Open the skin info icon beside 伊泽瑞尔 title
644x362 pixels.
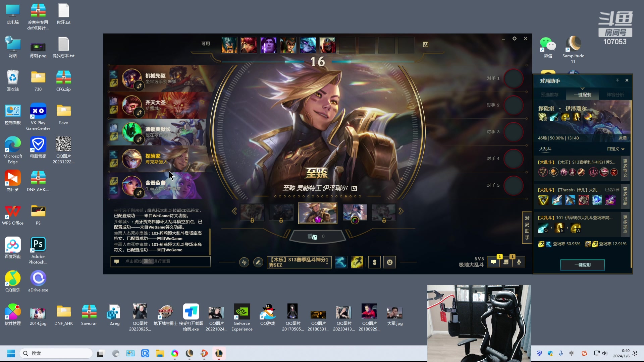354,188
